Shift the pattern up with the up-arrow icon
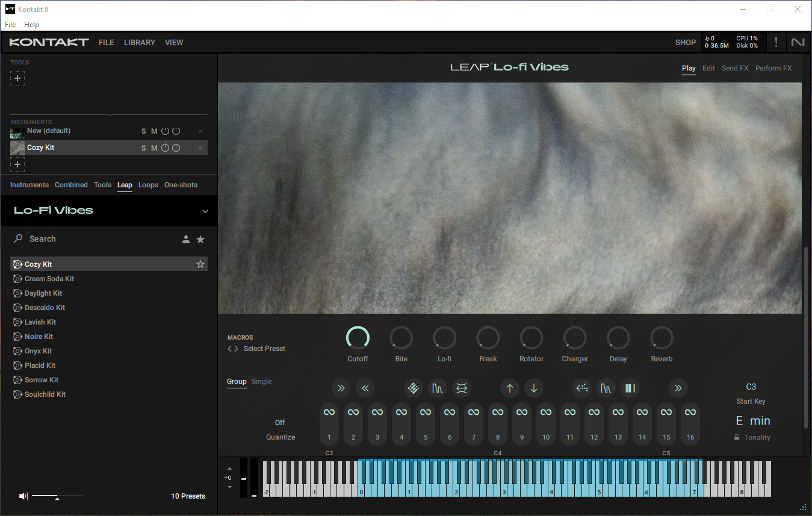The image size is (812, 516). pos(510,388)
